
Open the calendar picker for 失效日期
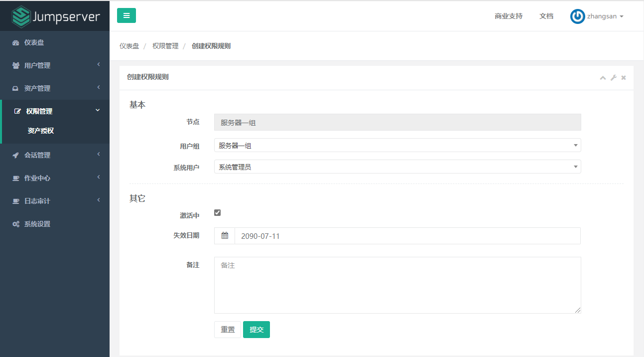(x=224, y=235)
